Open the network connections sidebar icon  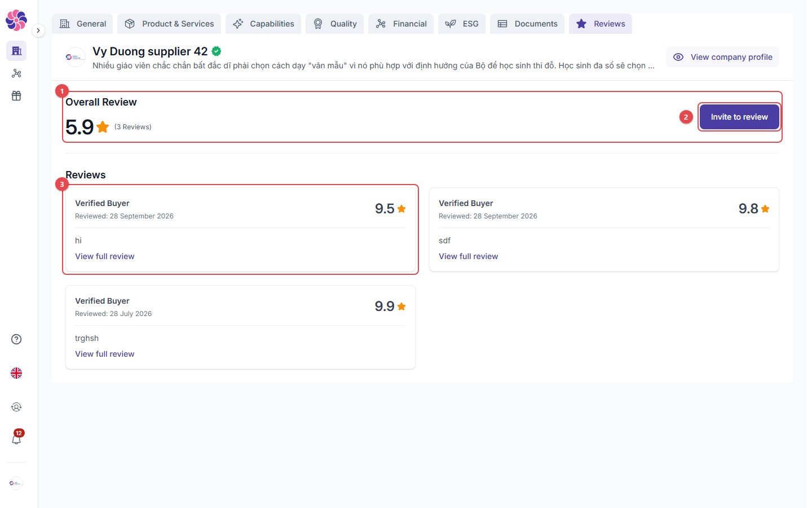coord(16,73)
